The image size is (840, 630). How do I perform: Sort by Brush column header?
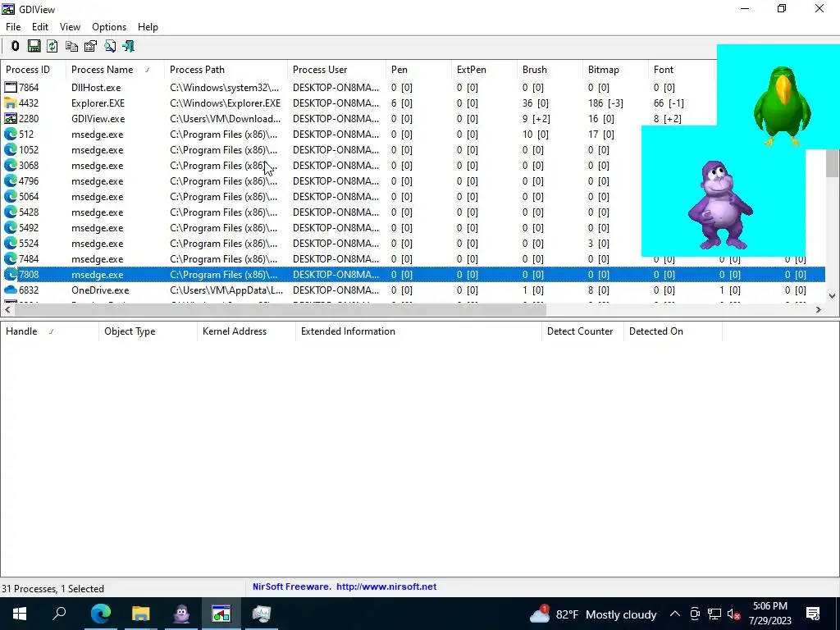[550, 70]
